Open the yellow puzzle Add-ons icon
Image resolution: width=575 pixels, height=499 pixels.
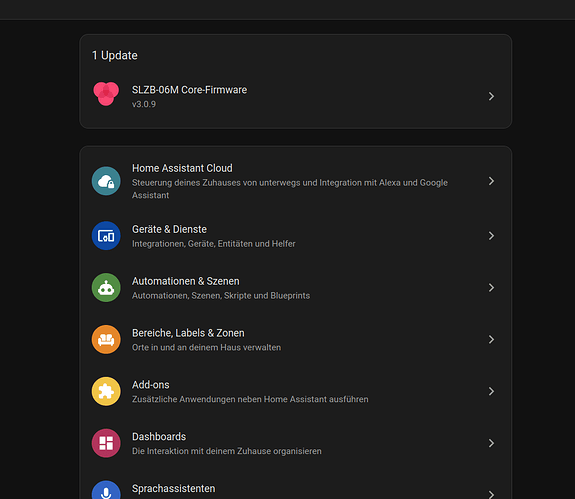[x=106, y=391]
